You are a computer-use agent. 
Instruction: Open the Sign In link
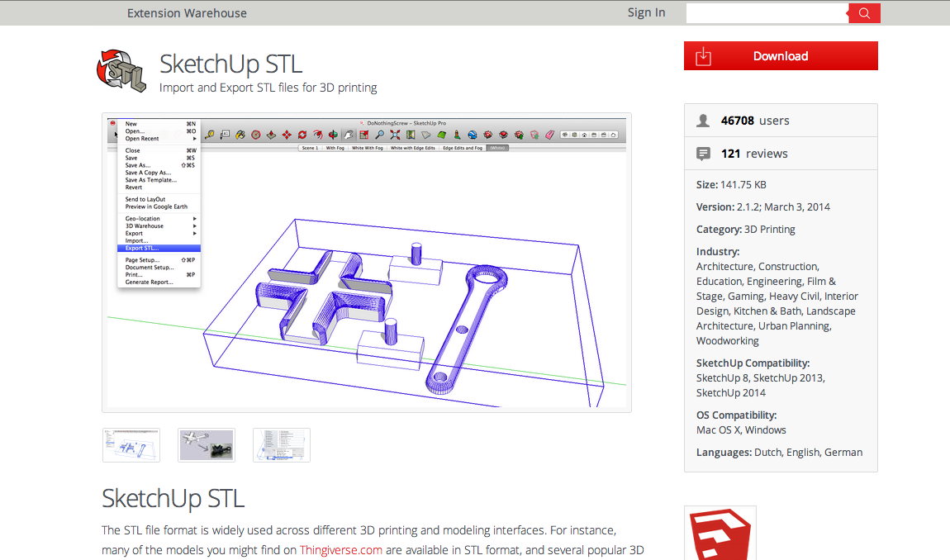pos(646,12)
